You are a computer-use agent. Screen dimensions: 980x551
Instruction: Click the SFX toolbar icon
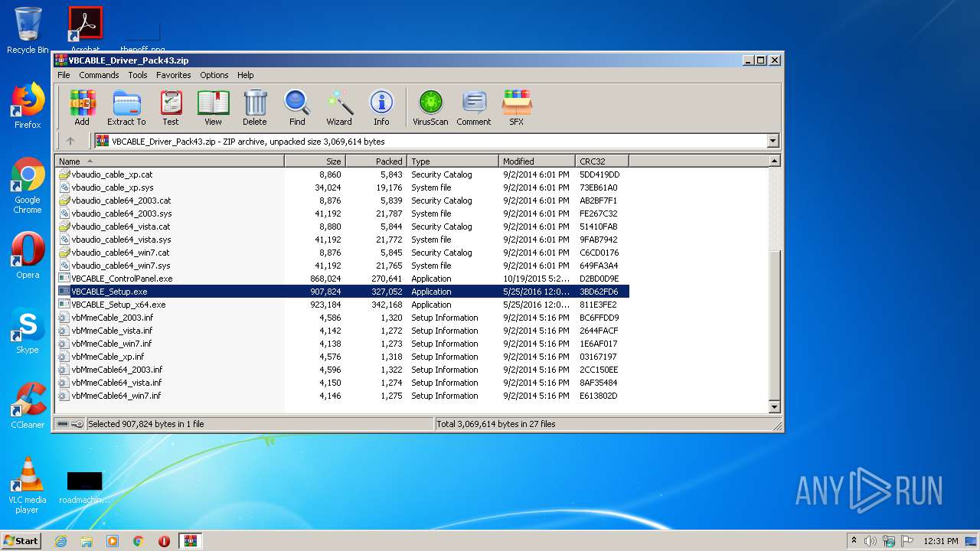click(x=517, y=107)
